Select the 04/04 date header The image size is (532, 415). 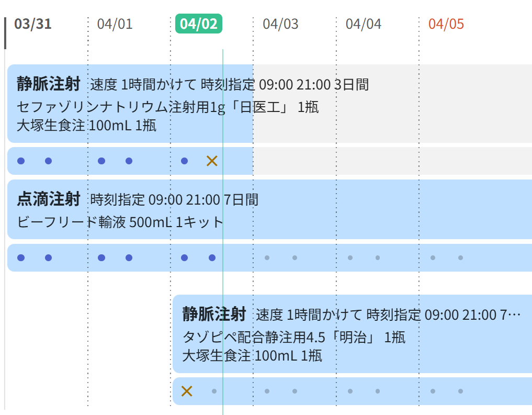364,24
